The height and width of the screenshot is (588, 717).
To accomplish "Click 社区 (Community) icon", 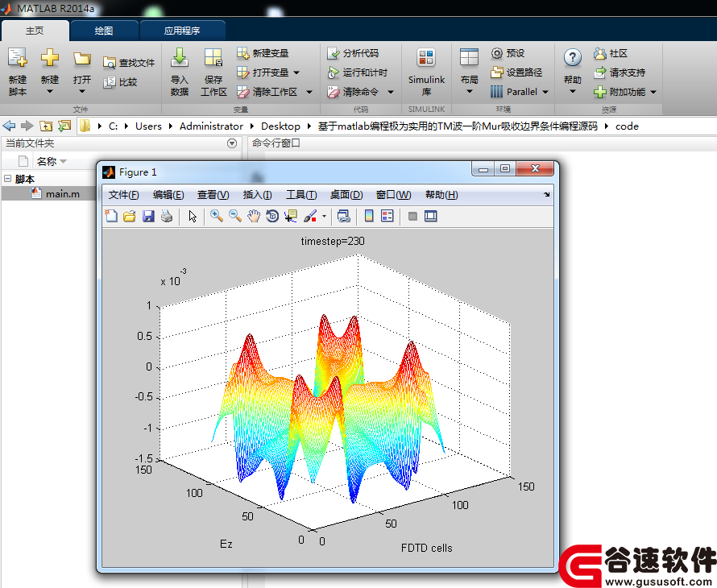I will 600,53.
